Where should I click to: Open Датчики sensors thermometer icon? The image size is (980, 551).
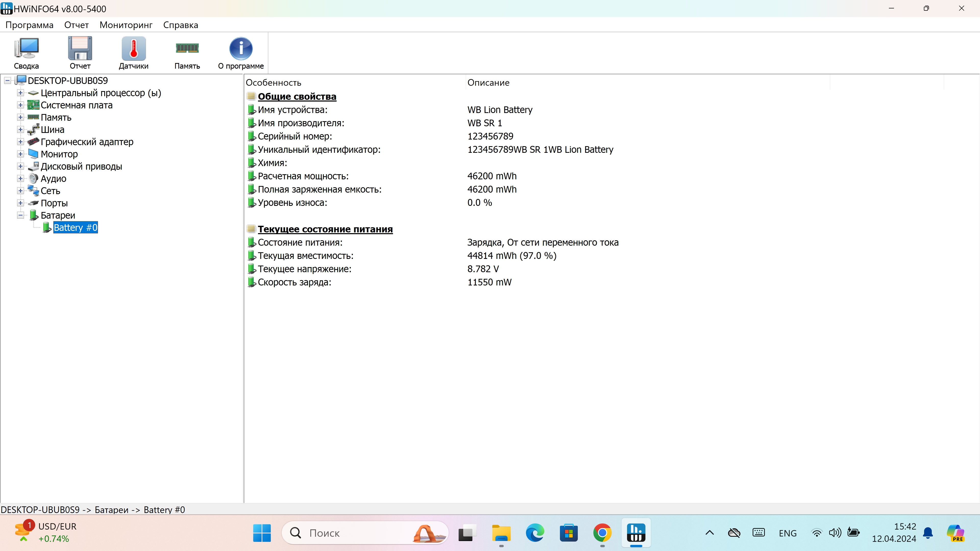pyautogui.click(x=133, y=53)
